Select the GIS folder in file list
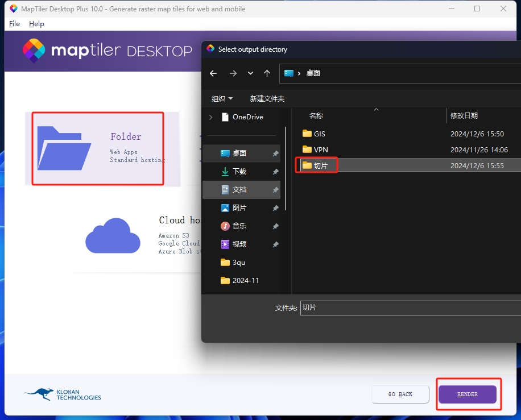Screen dimensions: 521x420 pyautogui.click(x=314, y=134)
